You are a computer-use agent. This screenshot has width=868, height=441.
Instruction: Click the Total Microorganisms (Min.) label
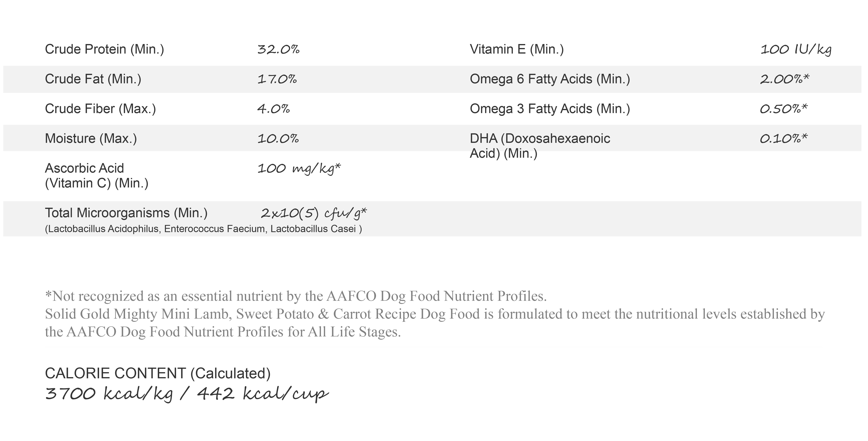coord(126,213)
